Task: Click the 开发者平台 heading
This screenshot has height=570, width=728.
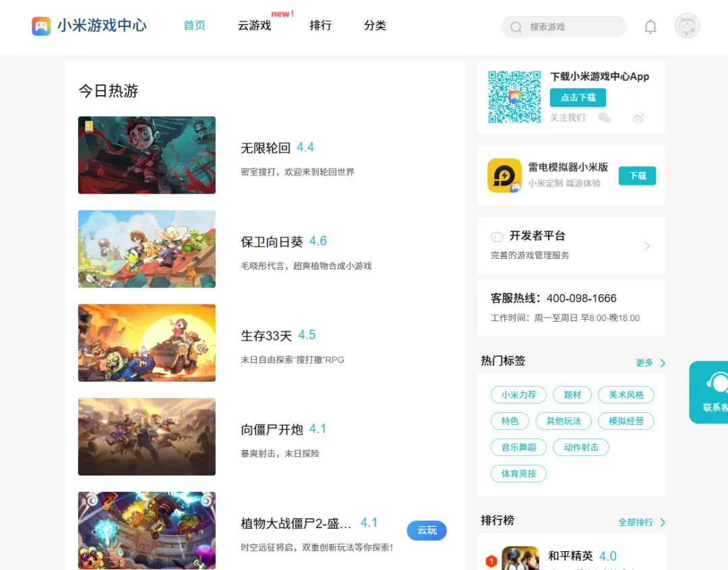Action: coord(537,236)
